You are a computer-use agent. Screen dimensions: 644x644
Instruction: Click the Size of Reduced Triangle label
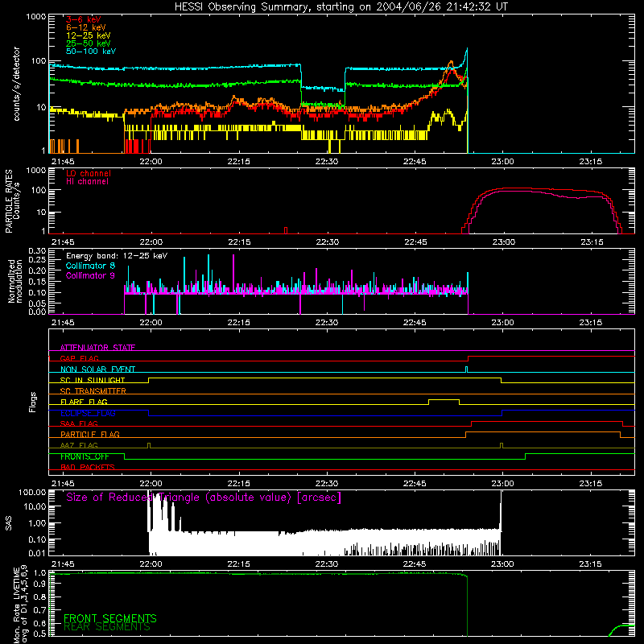tap(204, 497)
